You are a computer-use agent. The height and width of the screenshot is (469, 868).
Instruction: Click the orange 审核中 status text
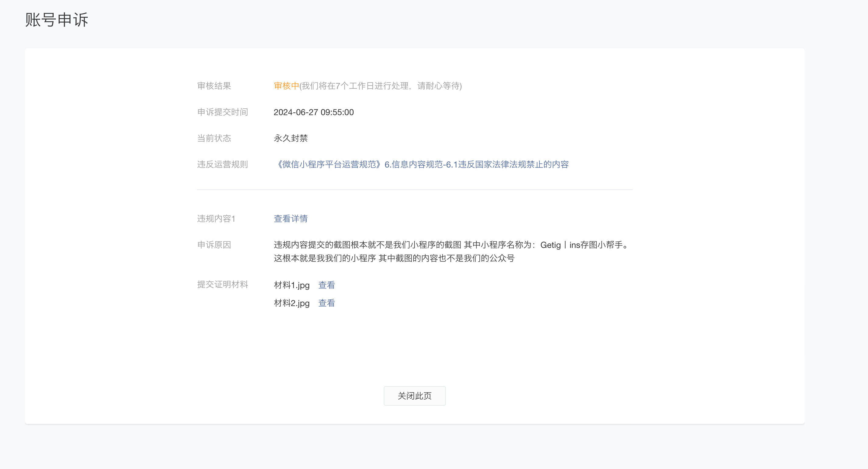coord(286,86)
